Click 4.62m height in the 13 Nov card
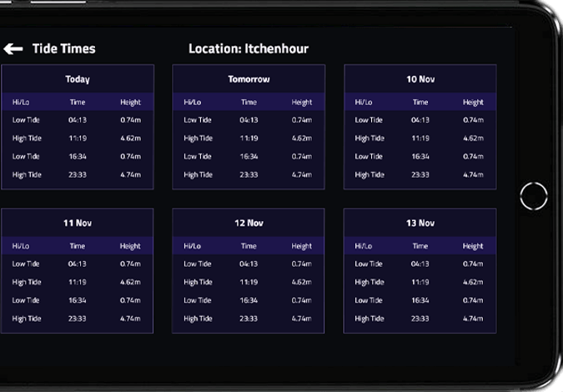The width and height of the screenshot is (563, 392). 473,282
